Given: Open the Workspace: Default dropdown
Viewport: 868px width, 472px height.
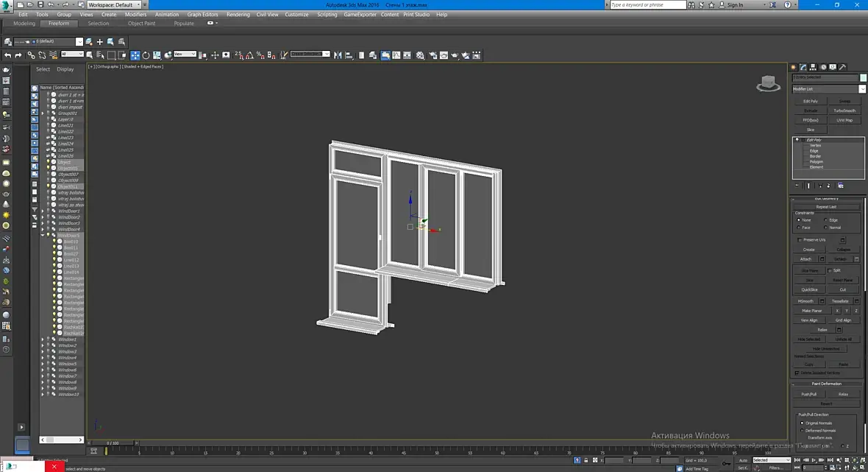Looking at the screenshot, I should (x=114, y=5).
